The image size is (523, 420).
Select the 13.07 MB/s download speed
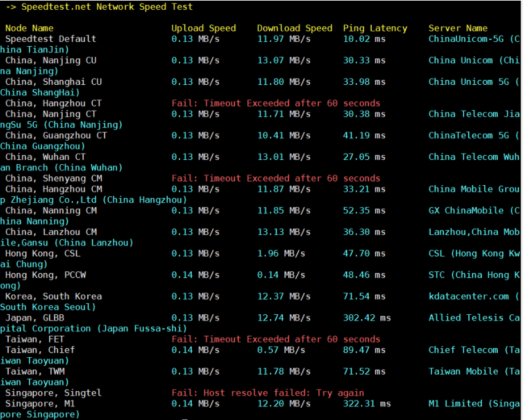click(284, 60)
